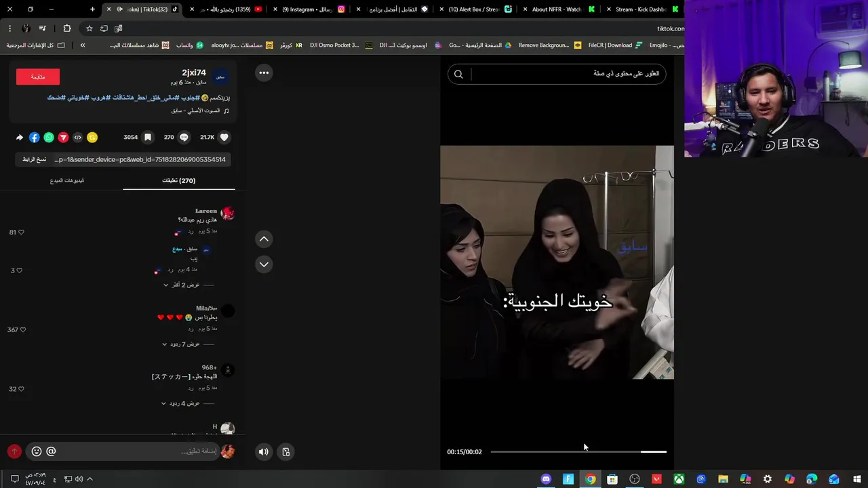The width and height of the screenshot is (868, 488).
Task: Get embed code via the embed icon
Action: (77, 138)
